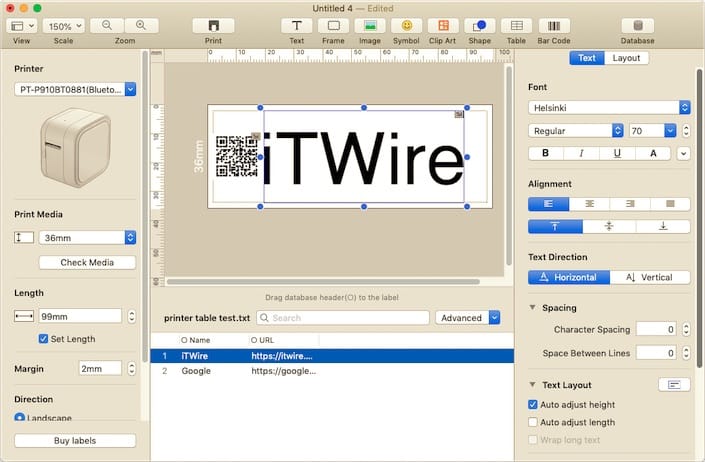Click the Image toolbar icon

click(370, 26)
